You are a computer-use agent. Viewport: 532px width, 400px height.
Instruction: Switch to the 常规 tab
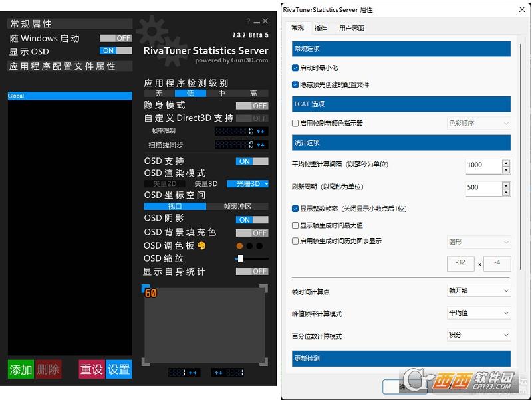click(297, 27)
